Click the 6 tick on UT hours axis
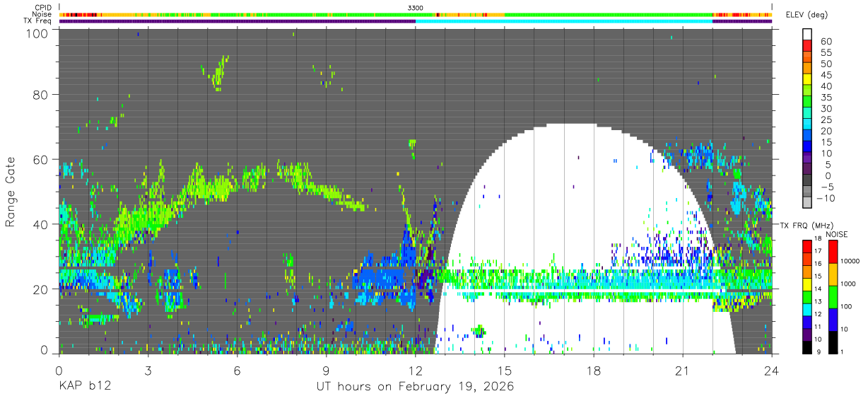 coord(237,370)
